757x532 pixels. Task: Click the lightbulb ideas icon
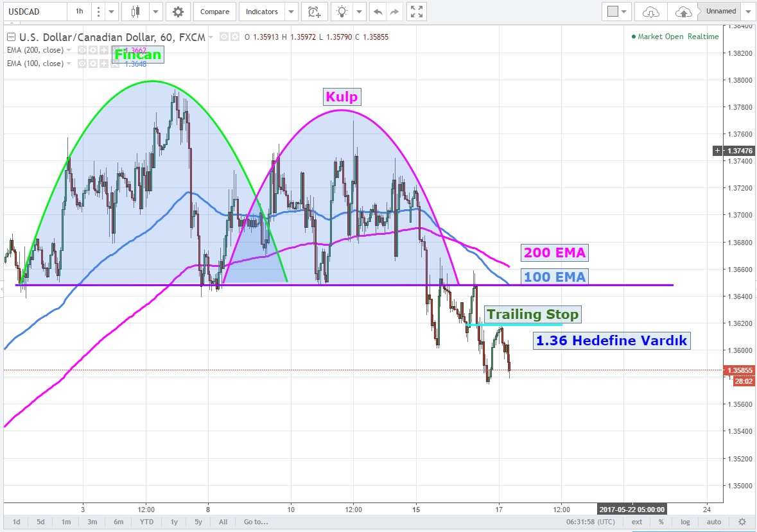tap(343, 12)
